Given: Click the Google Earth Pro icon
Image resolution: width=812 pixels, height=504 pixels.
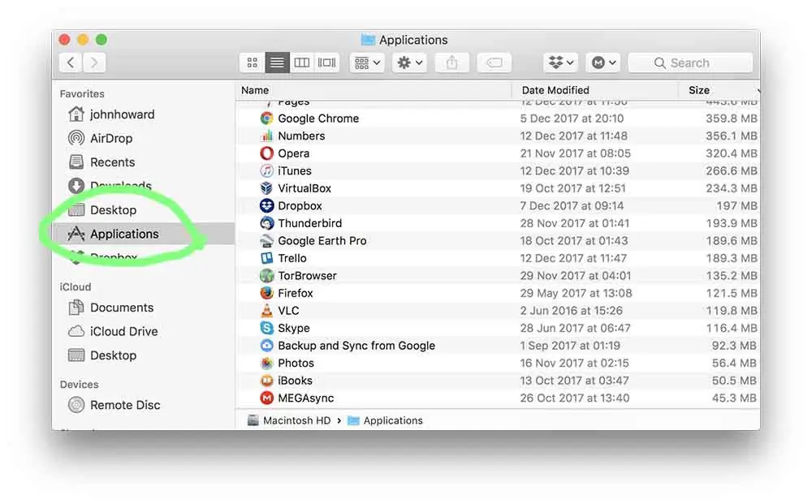Looking at the screenshot, I should point(266,240).
